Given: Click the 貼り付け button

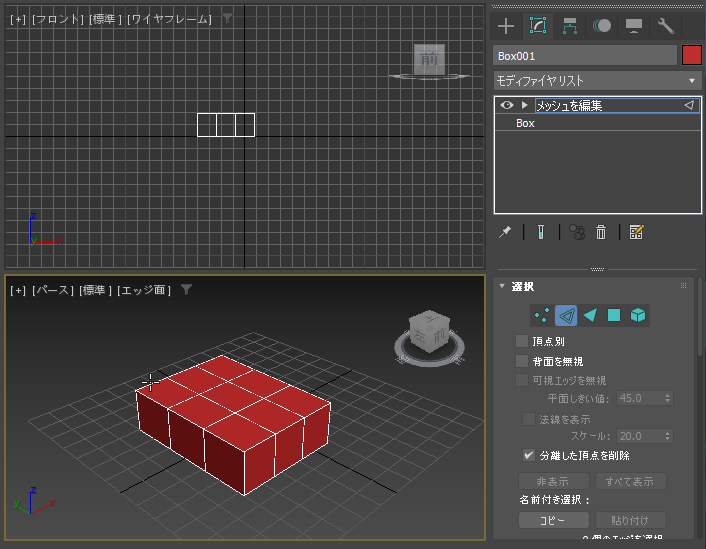Looking at the screenshot, I should click(x=630, y=520).
